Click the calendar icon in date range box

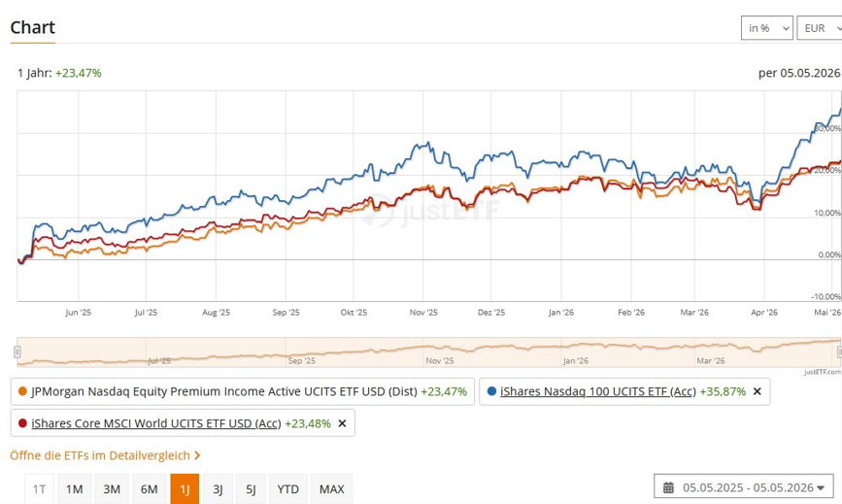tap(668, 487)
